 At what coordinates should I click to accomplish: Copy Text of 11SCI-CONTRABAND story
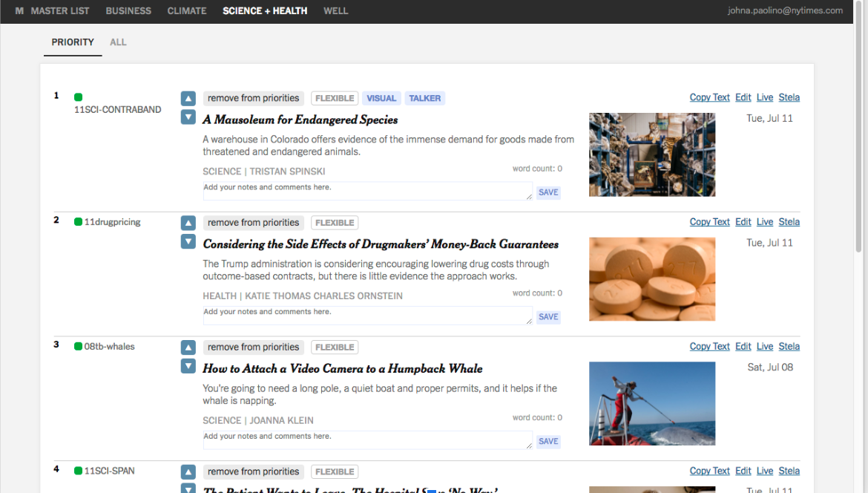710,97
